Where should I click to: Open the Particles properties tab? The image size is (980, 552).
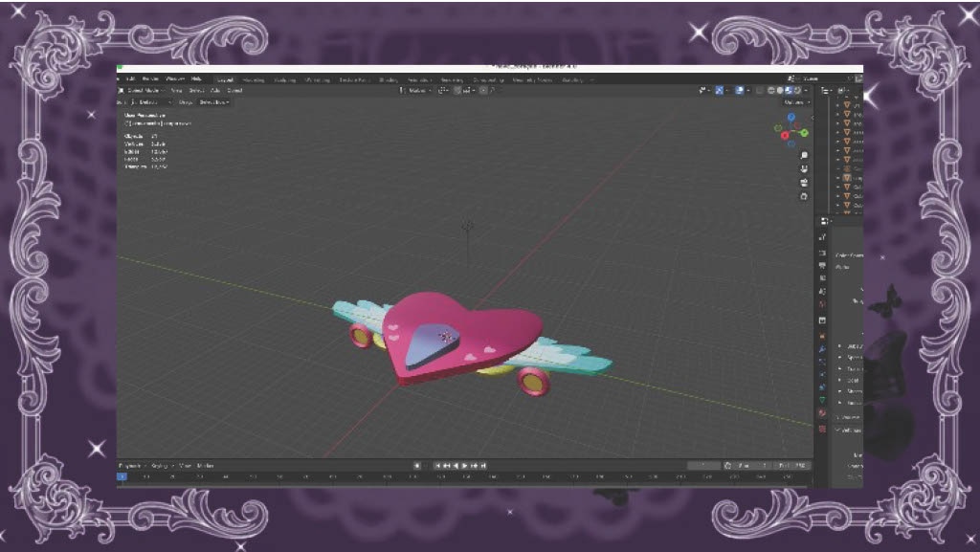point(822,362)
